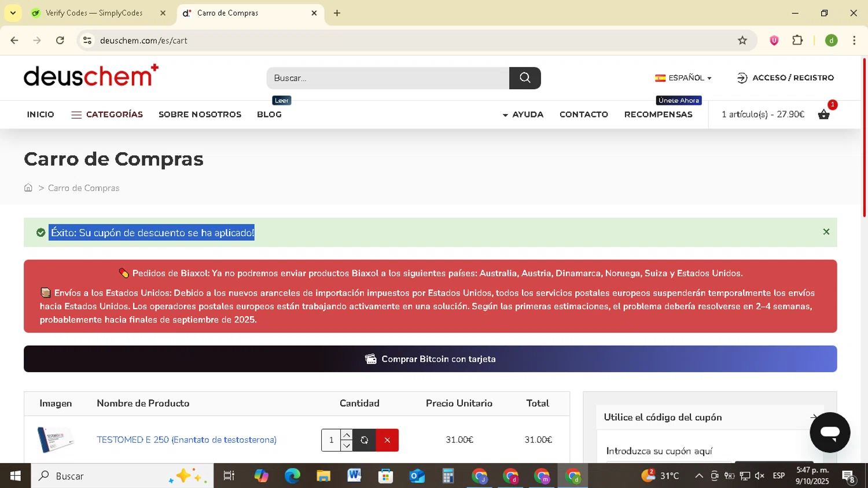Open the Windows Start menu
868x488 pixels.
point(15,476)
